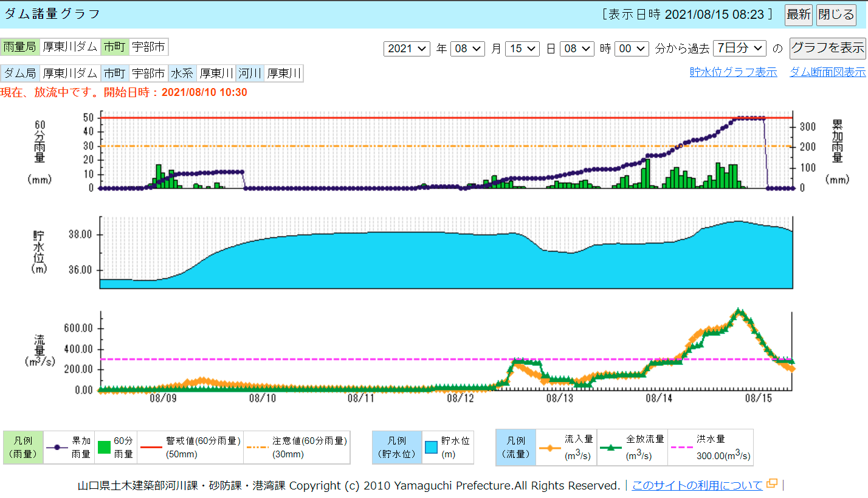Viewport: 868px width, 498px height.
Task: Open the minute dropdown showing 00
Action: [x=632, y=49]
